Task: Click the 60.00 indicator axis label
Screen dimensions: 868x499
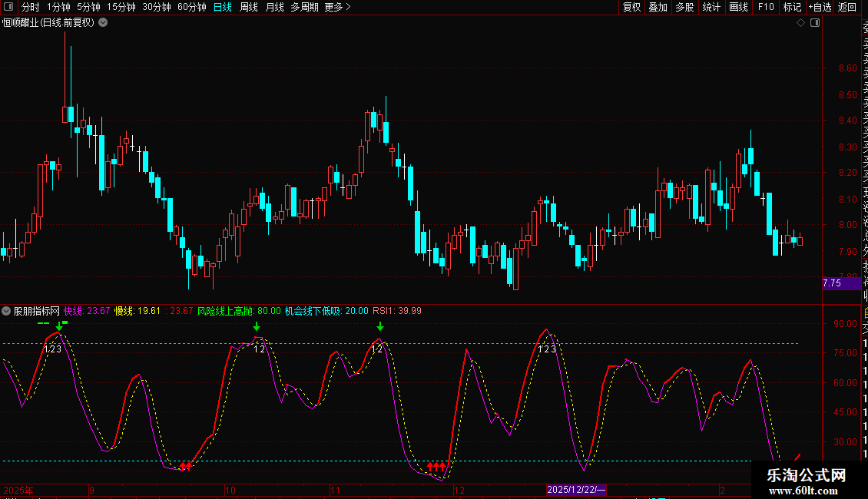Action: tap(845, 382)
